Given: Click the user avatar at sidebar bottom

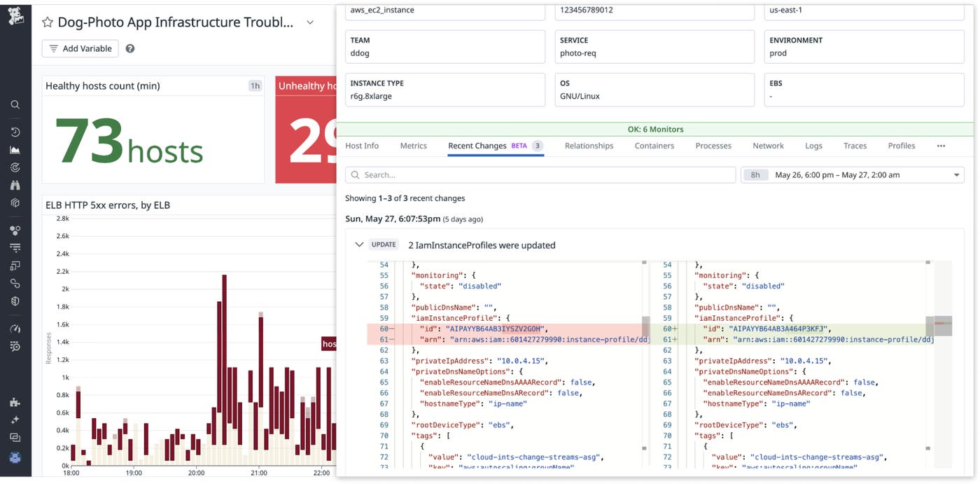Looking at the screenshot, I should 15,456.
